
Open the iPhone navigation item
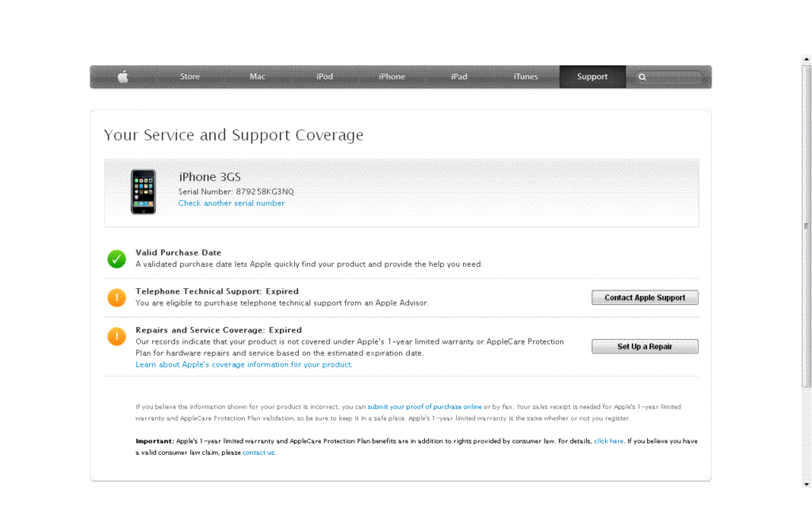click(x=392, y=77)
